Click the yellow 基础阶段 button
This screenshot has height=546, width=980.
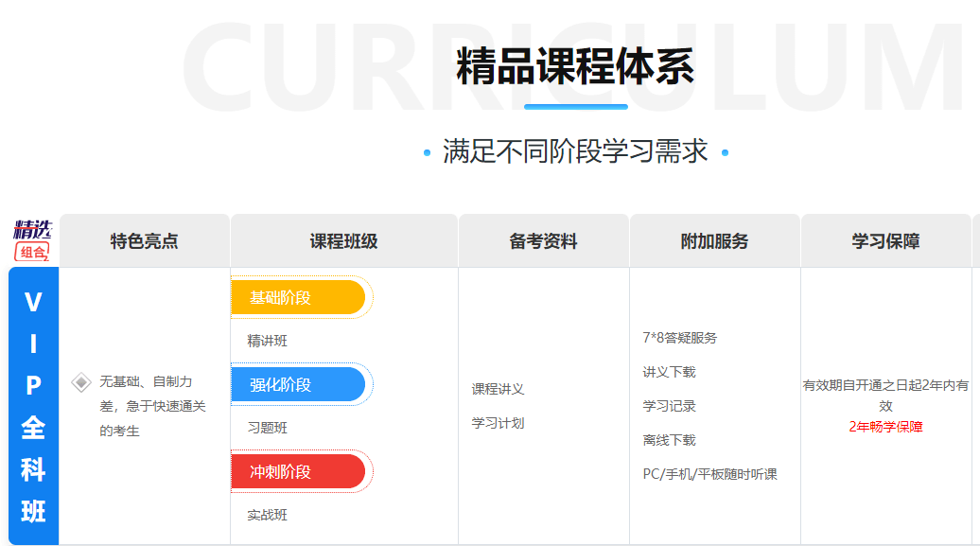point(298,297)
